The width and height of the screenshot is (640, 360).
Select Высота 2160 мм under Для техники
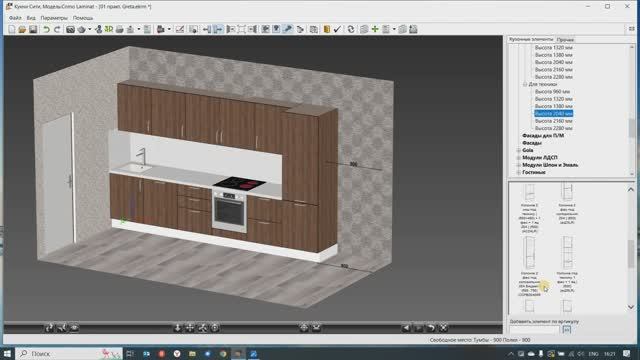553,121
